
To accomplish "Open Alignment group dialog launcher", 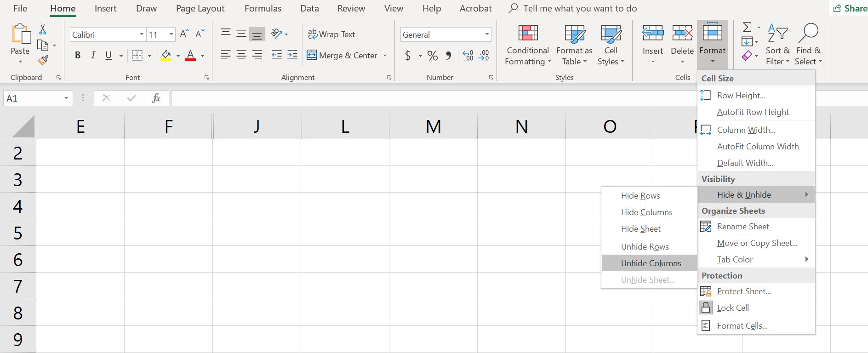I will [389, 78].
